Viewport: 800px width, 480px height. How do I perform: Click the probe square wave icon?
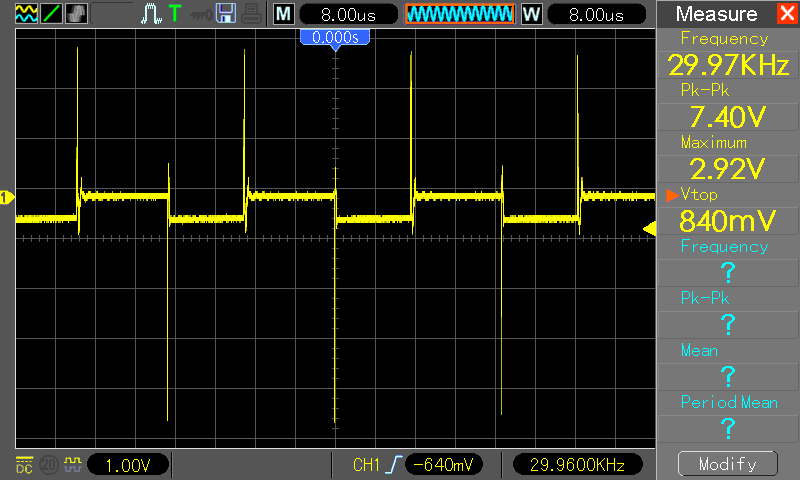(x=73, y=464)
